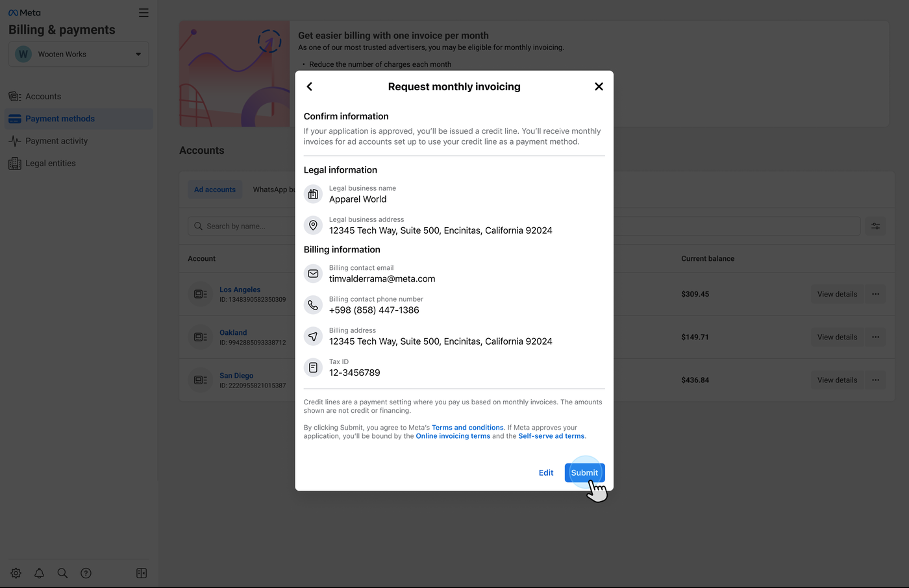The width and height of the screenshot is (909, 588).
Task: Open the San Diego account link
Action: pyautogui.click(x=236, y=375)
